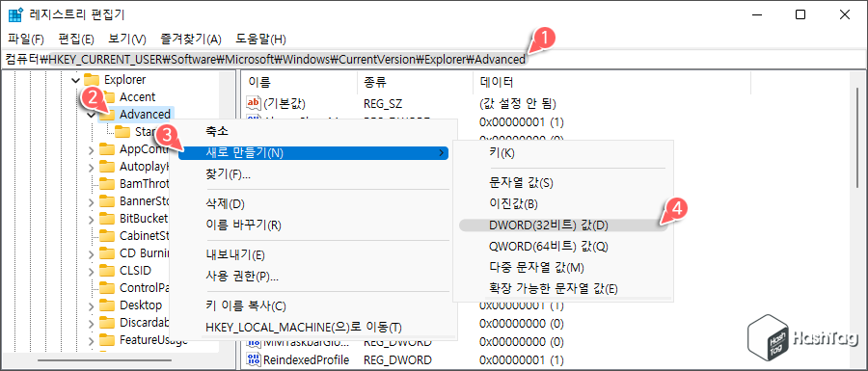Collapse the Advanced tree node
This screenshot has width=868, height=371.
[92, 115]
